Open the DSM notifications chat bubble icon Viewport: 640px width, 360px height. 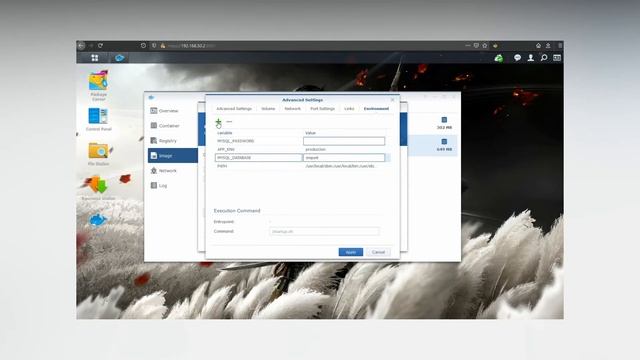(517, 58)
